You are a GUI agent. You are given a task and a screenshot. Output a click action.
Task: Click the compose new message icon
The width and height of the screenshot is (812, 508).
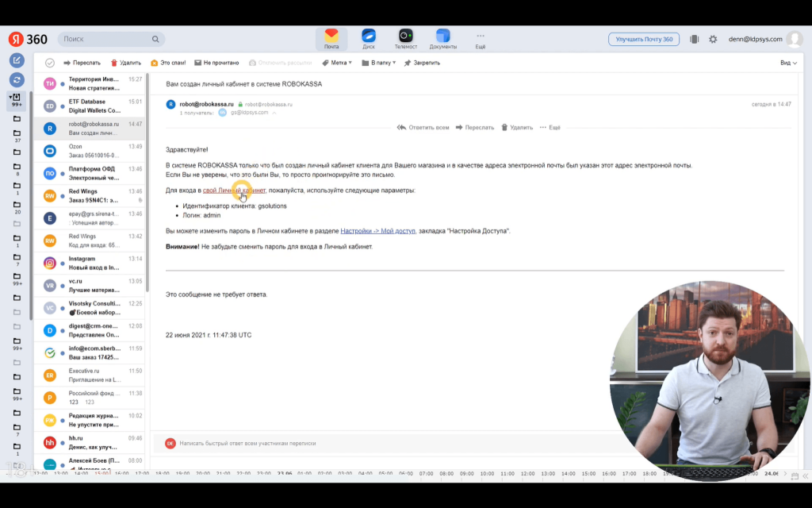click(17, 60)
